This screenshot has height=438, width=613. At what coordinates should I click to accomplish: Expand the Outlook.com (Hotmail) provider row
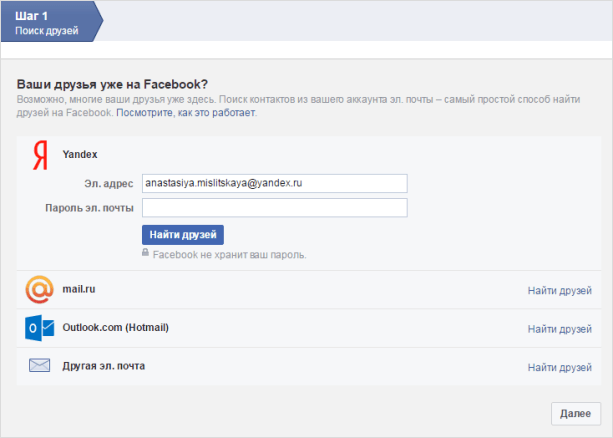click(115, 327)
